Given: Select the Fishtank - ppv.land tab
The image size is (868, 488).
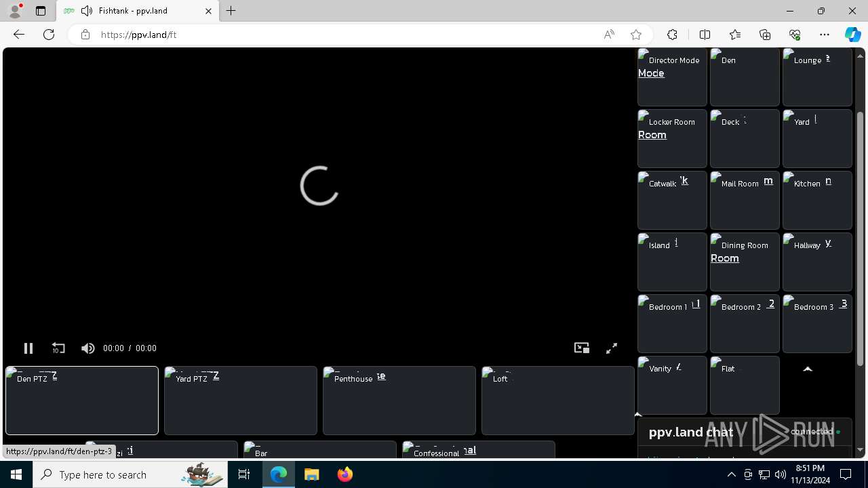Looking at the screenshot, I should point(138,11).
